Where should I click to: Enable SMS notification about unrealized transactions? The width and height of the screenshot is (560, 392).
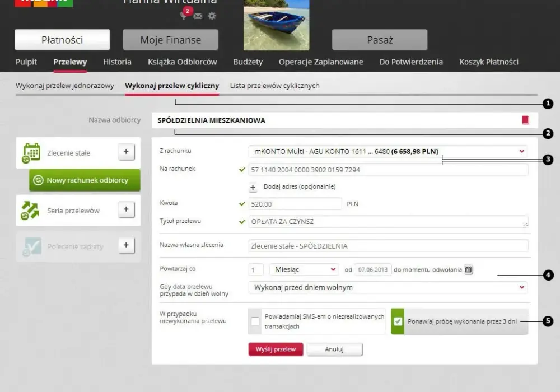pos(255,321)
